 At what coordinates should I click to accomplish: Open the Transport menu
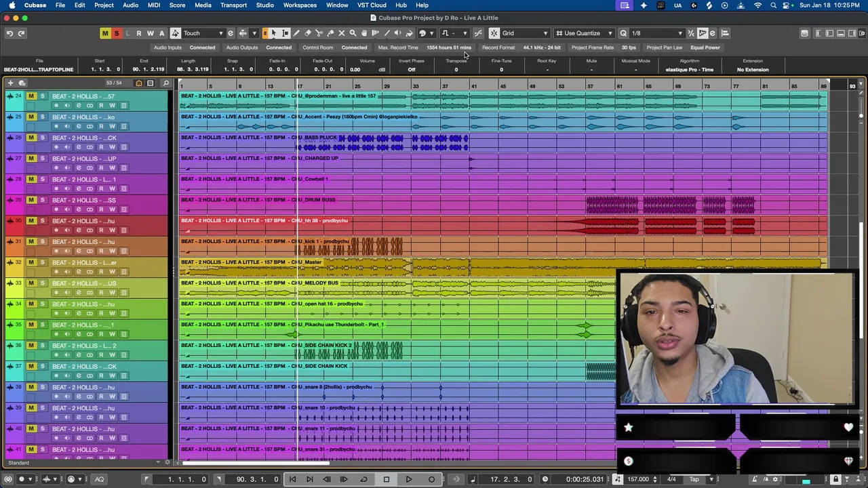233,5
